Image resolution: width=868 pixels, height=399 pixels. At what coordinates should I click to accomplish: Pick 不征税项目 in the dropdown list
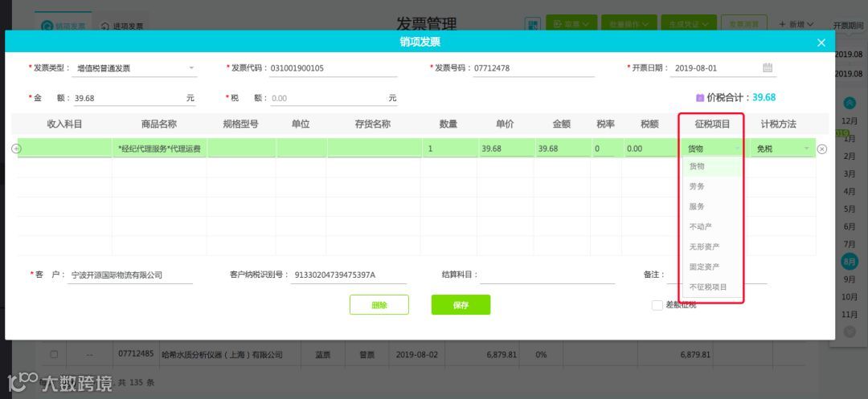[712, 287]
